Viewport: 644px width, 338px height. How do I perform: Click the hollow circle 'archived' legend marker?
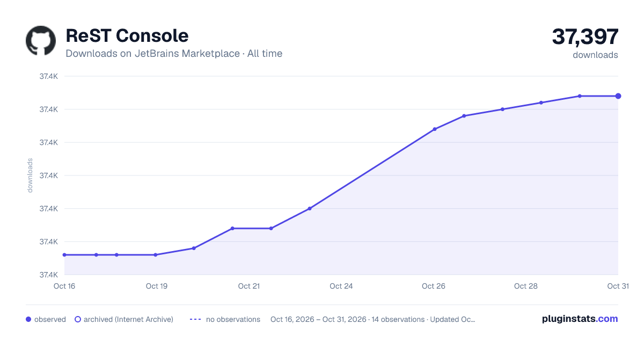tap(78, 319)
